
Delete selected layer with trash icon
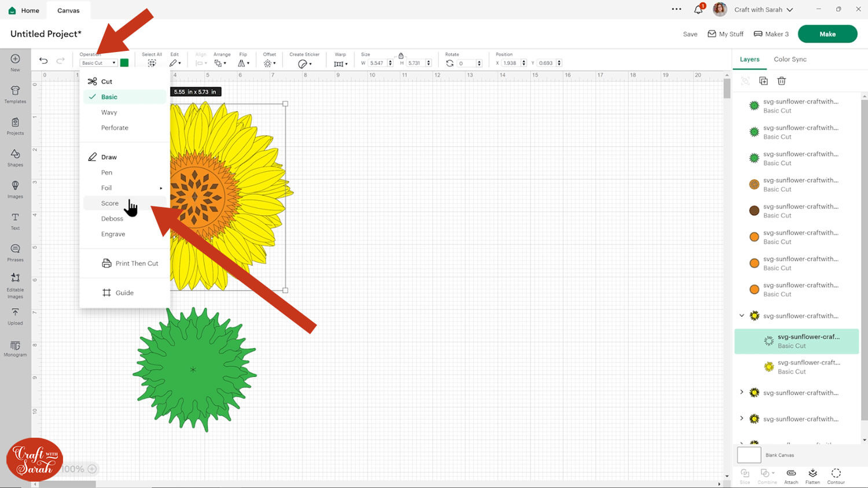tap(781, 81)
